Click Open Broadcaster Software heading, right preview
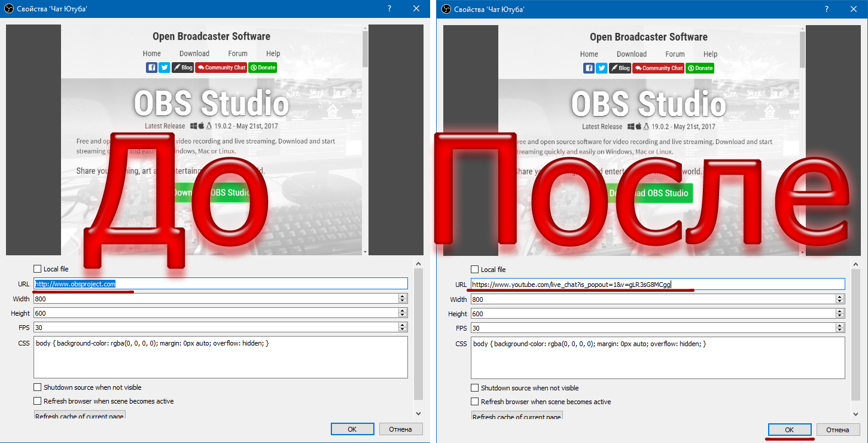Image resolution: width=868 pixels, height=443 pixels. click(648, 37)
